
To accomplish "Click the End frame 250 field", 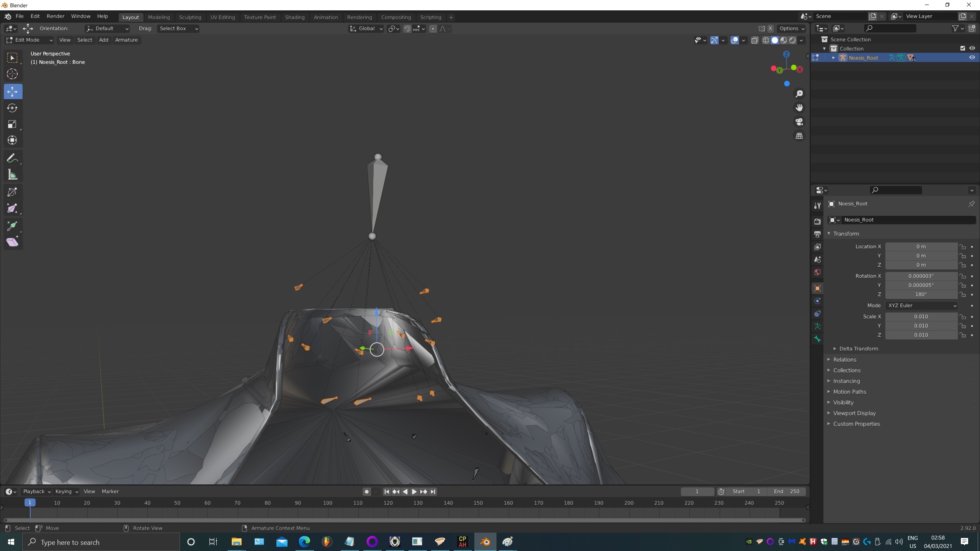I will [x=786, y=492].
